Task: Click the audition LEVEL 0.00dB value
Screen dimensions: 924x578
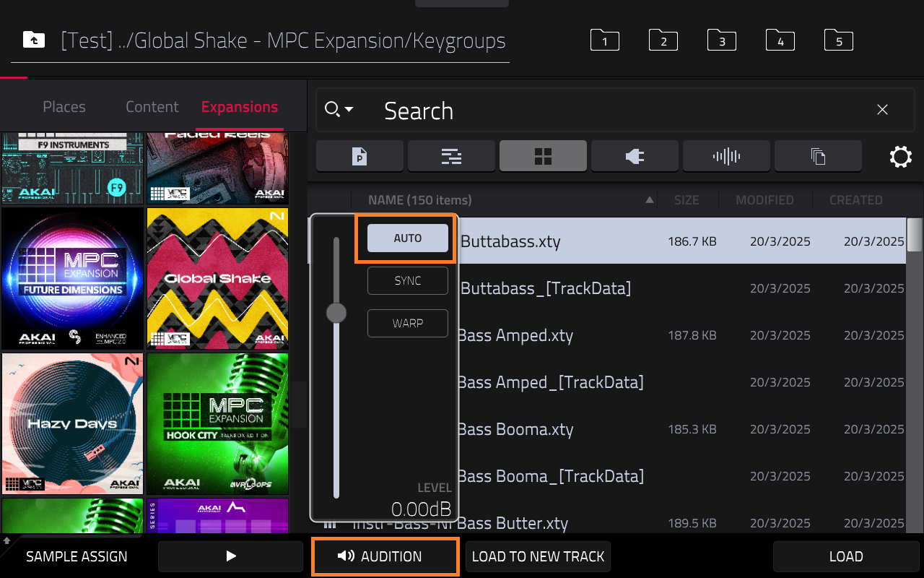Action: pyautogui.click(x=421, y=509)
